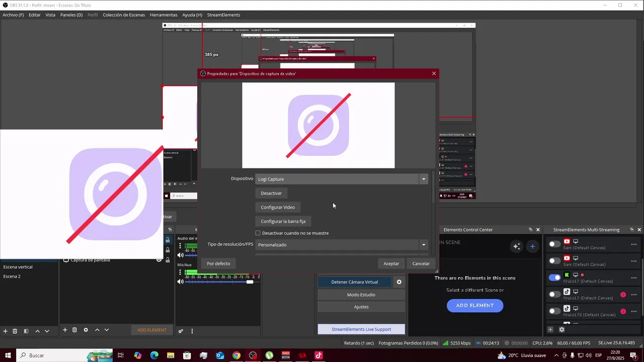The height and width of the screenshot is (362, 644).
Task: Reset properties with Por defecto
Action: tap(218, 263)
